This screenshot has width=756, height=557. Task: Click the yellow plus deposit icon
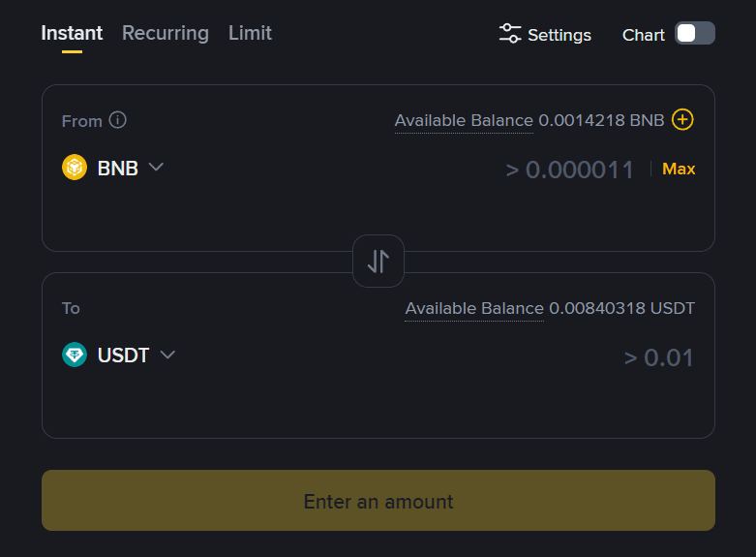pos(683,120)
